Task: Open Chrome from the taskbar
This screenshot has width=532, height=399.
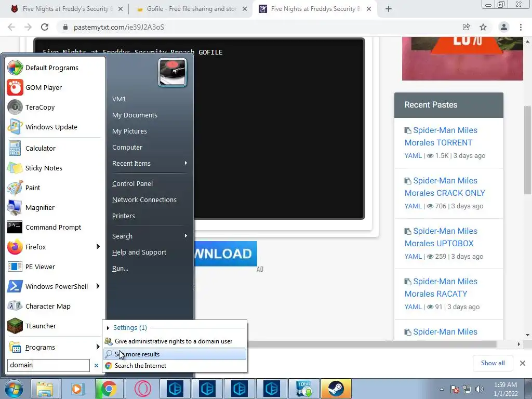Action: point(109,389)
